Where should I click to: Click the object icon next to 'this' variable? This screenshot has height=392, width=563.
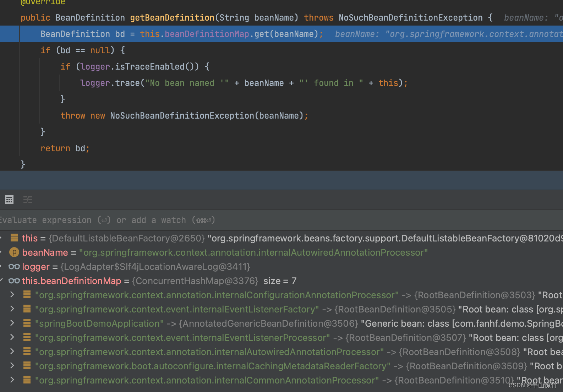pos(14,238)
